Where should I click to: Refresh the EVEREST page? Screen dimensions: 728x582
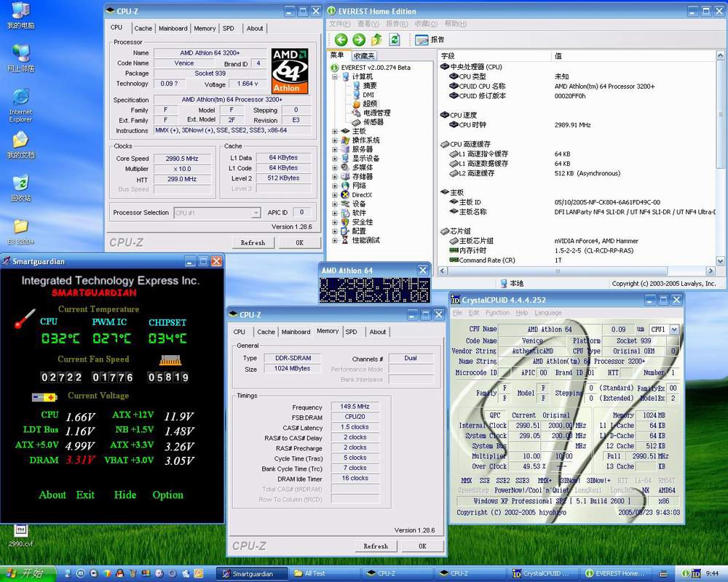point(395,40)
